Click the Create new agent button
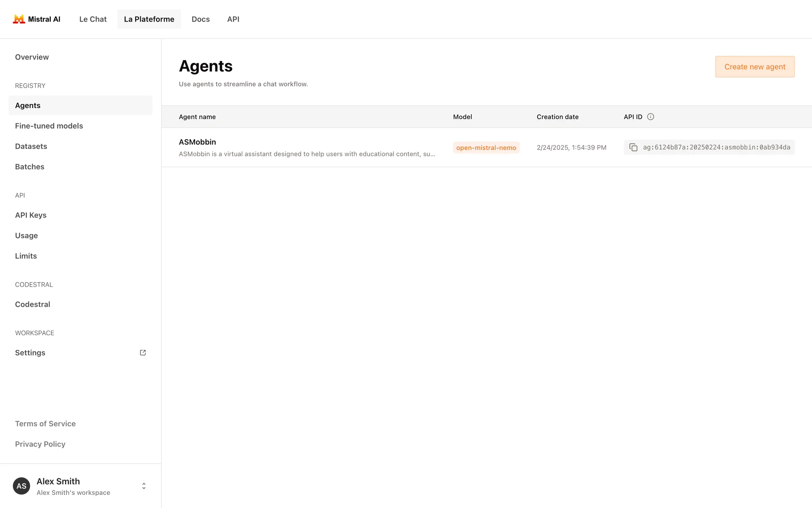 [x=754, y=67]
